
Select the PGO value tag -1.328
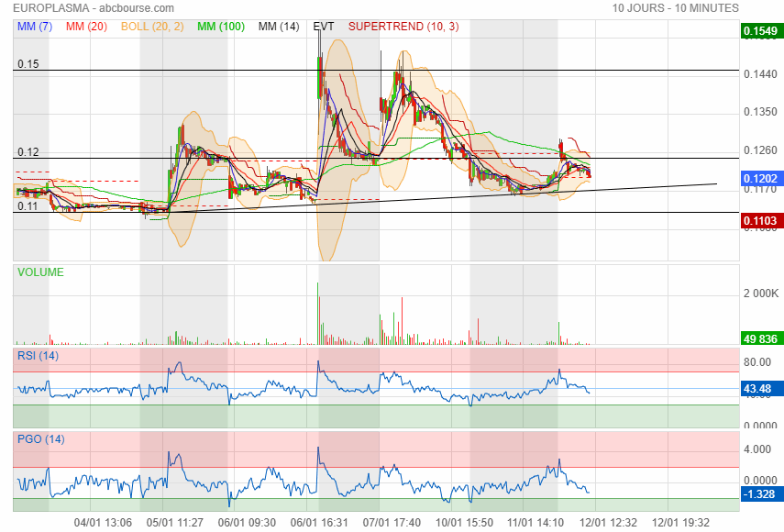[760, 495]
